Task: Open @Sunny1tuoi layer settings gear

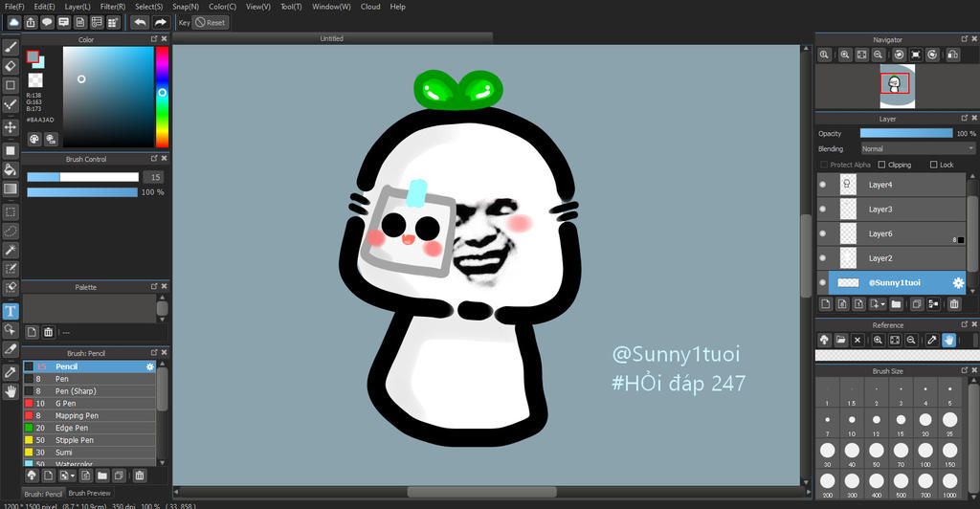Action: [958, 283]
